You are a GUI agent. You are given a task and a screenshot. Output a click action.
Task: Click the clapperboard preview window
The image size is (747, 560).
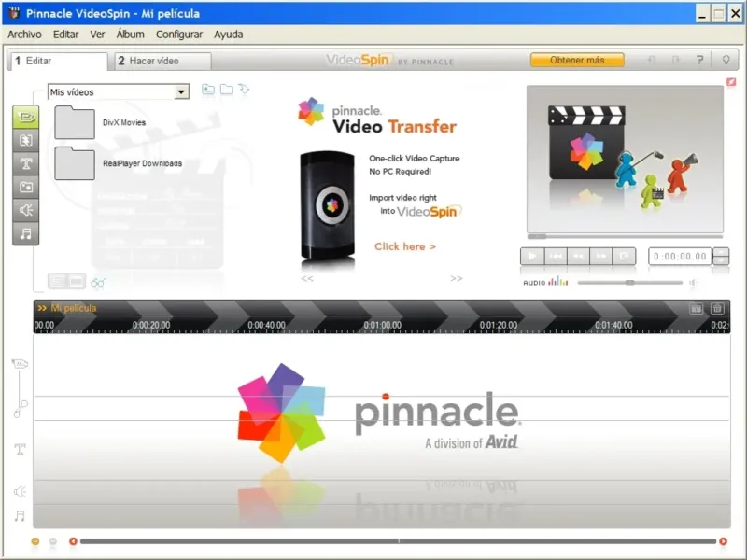[625, 159]
